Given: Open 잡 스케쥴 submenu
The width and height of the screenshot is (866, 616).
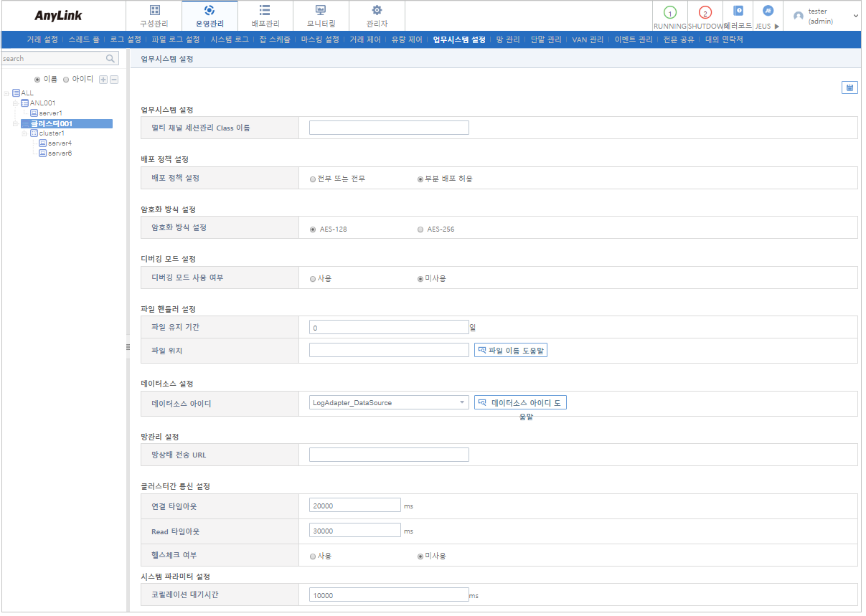Looking at the screenshot, I should click(x=275, y=39).
